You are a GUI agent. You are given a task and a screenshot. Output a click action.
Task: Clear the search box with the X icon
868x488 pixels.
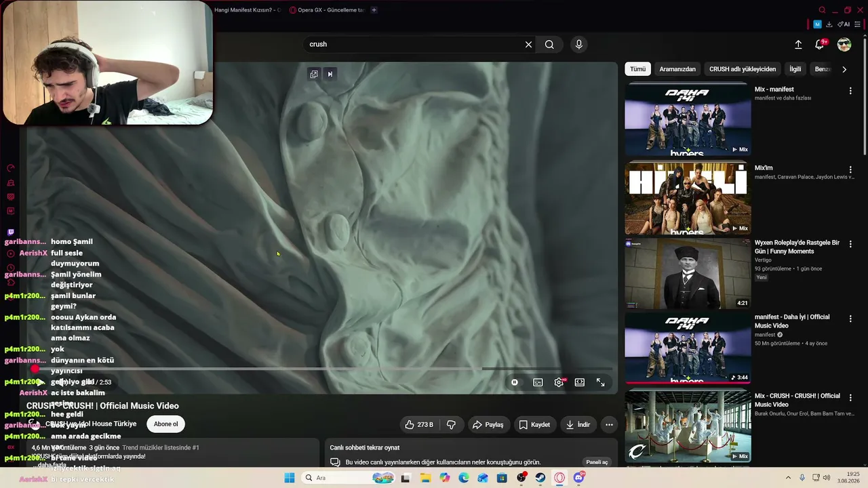pyautogui.click(x=528, y=45)
